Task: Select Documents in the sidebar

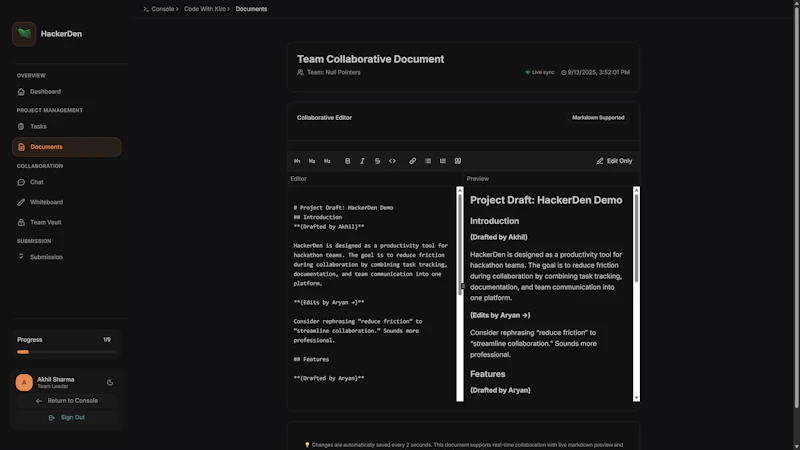Action: tap(66, 147)
